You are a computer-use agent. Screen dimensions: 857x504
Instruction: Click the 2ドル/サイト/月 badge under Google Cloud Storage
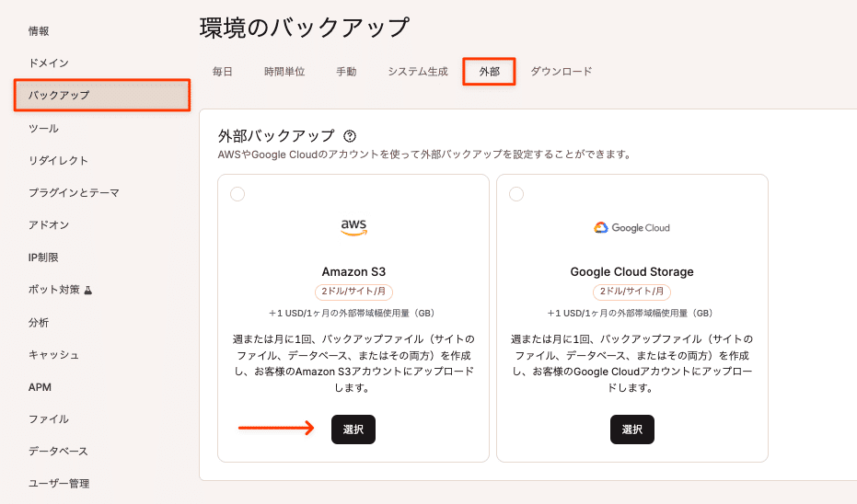point(631,292)
